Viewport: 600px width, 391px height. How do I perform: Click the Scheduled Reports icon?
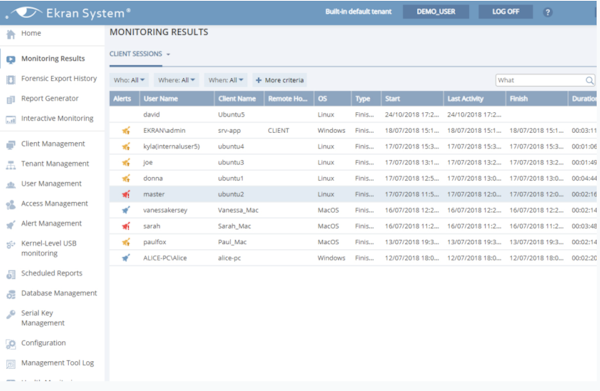[x=11, y=274]
